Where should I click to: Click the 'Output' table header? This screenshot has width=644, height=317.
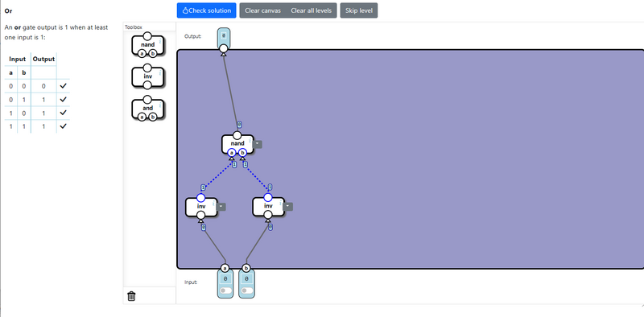44,59
